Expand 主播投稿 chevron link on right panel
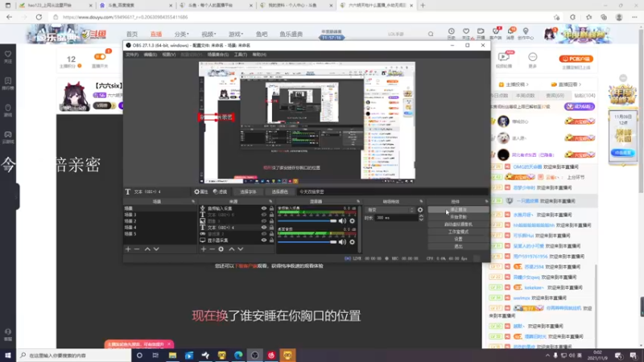644x362 pixels. (x=513, y=84)
